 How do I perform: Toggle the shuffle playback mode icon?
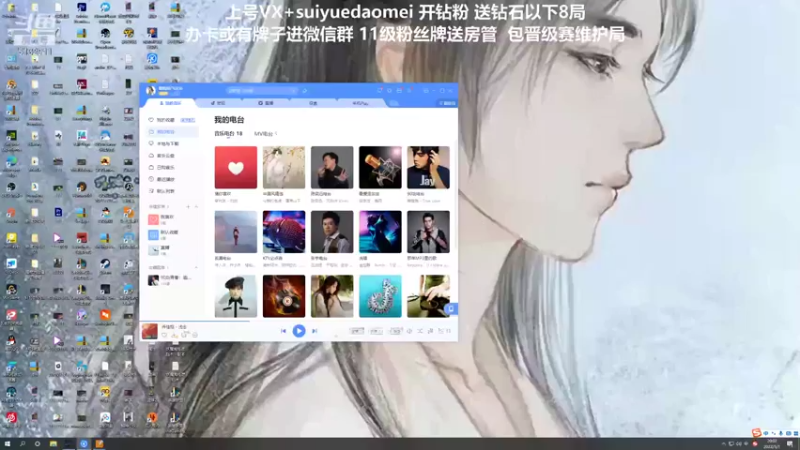click(420, 331)
